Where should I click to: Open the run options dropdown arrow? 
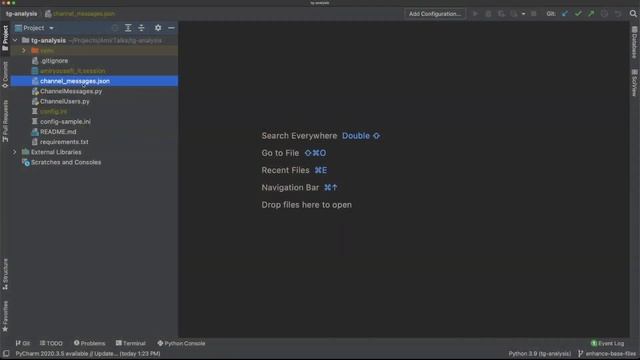(x=523, y=13)
